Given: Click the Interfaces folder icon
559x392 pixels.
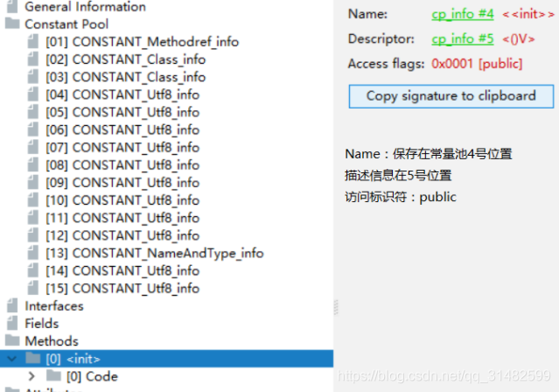Looking at the screenshot, I should (x=12, y=305).
